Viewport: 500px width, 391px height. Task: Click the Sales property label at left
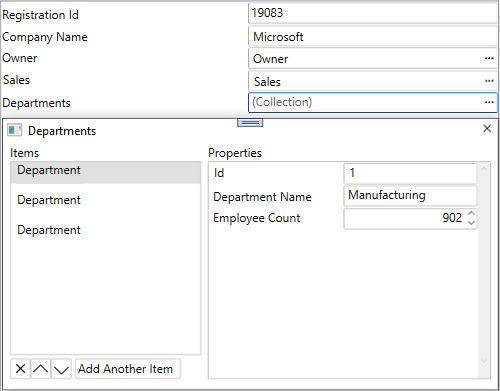point(16,80)
